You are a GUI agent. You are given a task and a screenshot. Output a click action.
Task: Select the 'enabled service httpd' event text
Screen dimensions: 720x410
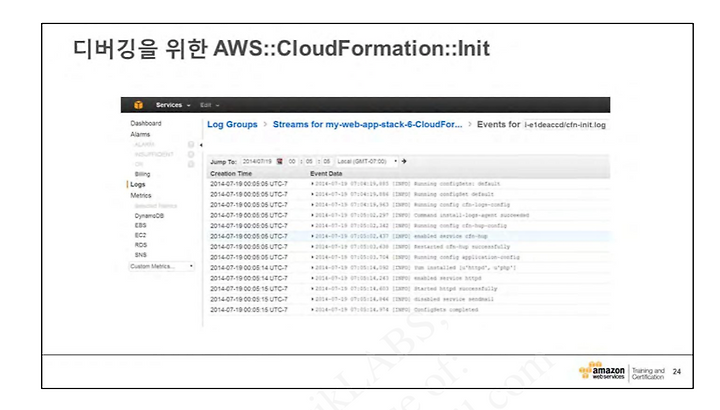pos(398,278)
